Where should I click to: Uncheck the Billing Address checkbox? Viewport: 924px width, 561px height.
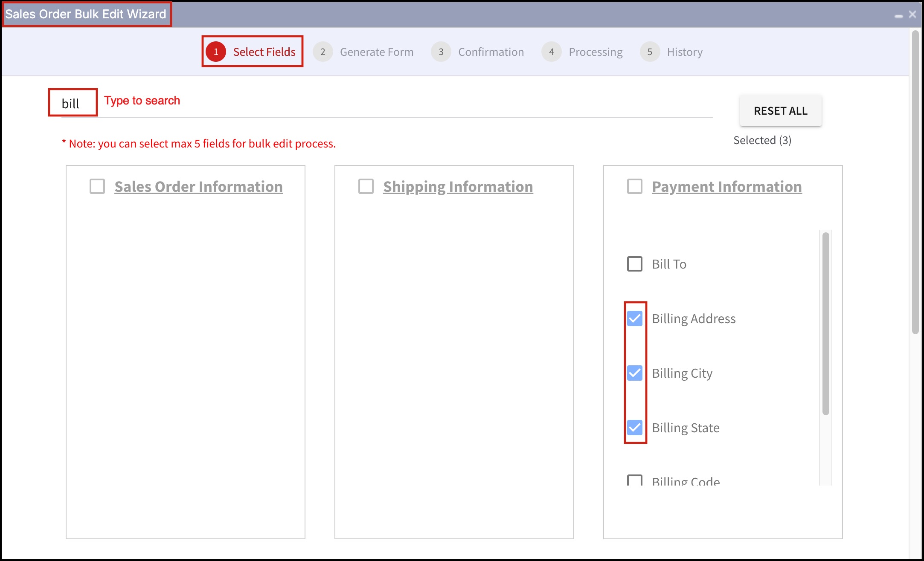pyautogui.click(x=634, y=318)
